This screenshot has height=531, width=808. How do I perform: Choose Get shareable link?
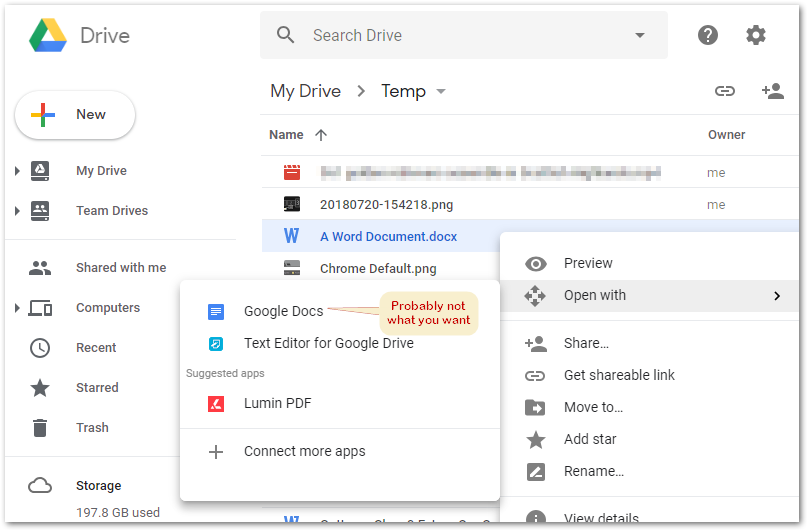(x=649, y=376)
